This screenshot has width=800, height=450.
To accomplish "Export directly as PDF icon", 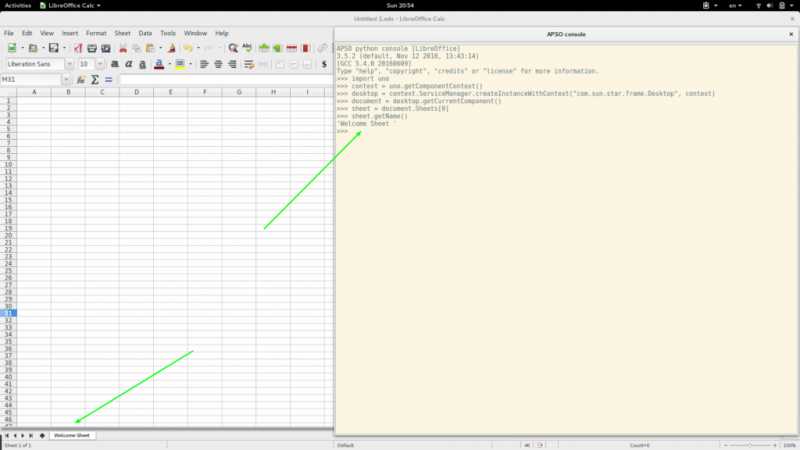I will tap(78, 48).
